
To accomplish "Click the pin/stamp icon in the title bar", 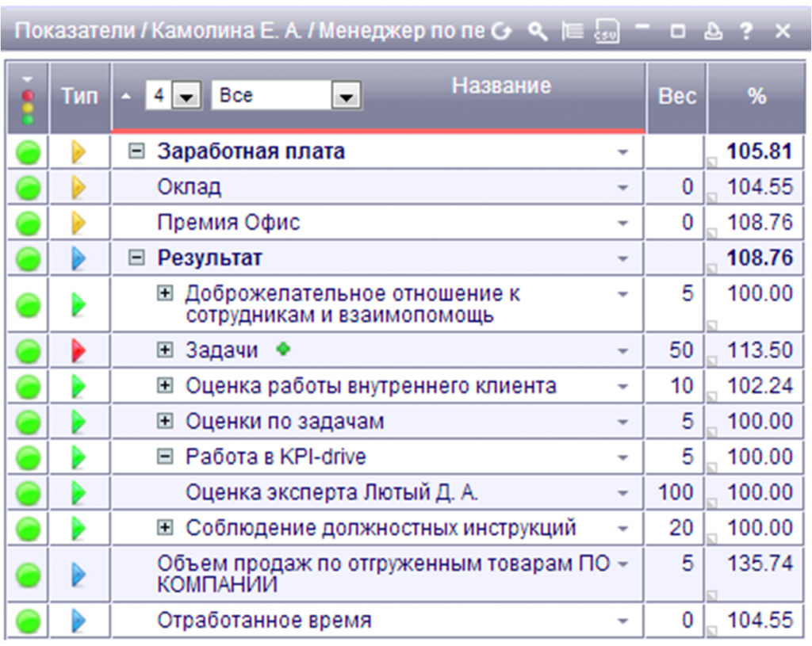I will point(713,32).
